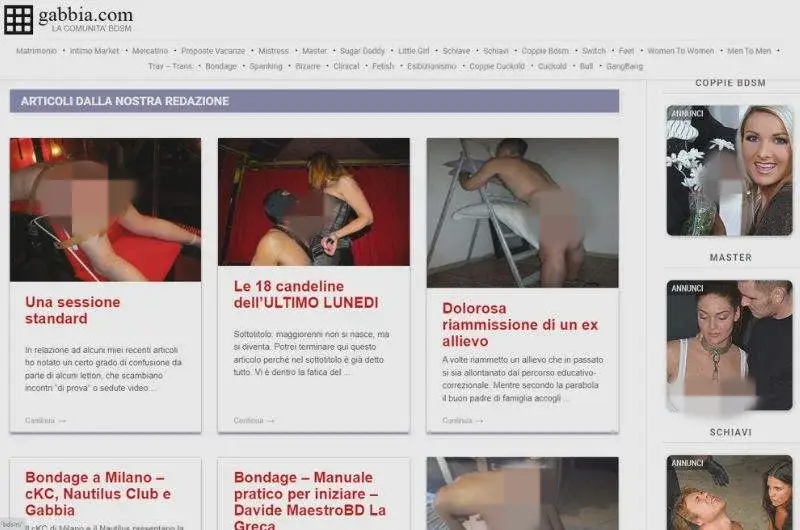Image resolution: width=800 pixels, height=530 pixels.
Task: Click the Articoli dalla nostra redazione header
Action: pyautogui.click(x=125, y=101)
